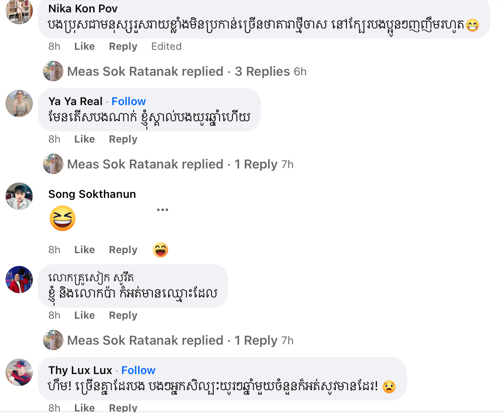Click Thy Lux Lux's profile avatar
The image size is (504, 420).
(x=19, y=372)
